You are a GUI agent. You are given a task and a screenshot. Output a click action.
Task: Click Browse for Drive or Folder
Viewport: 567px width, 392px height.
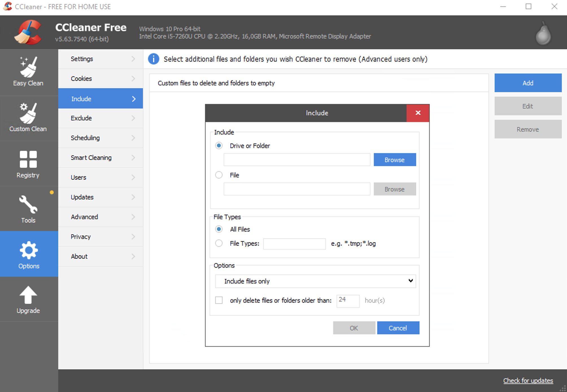point(394,160)
